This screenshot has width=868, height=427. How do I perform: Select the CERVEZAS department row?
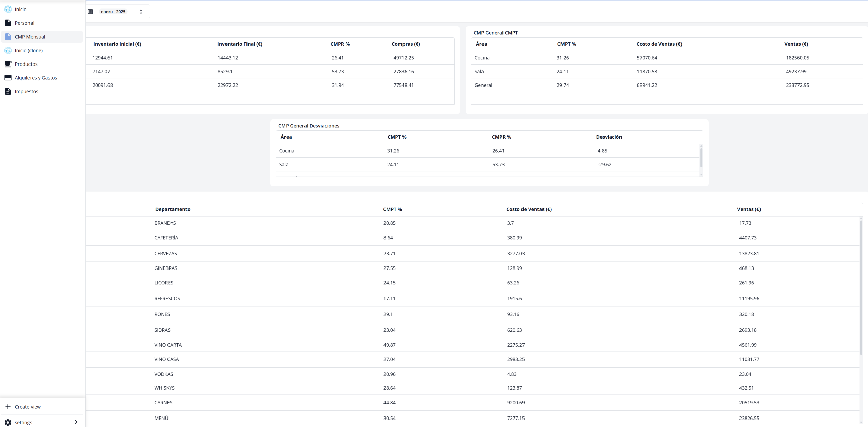tap(166, 253)
